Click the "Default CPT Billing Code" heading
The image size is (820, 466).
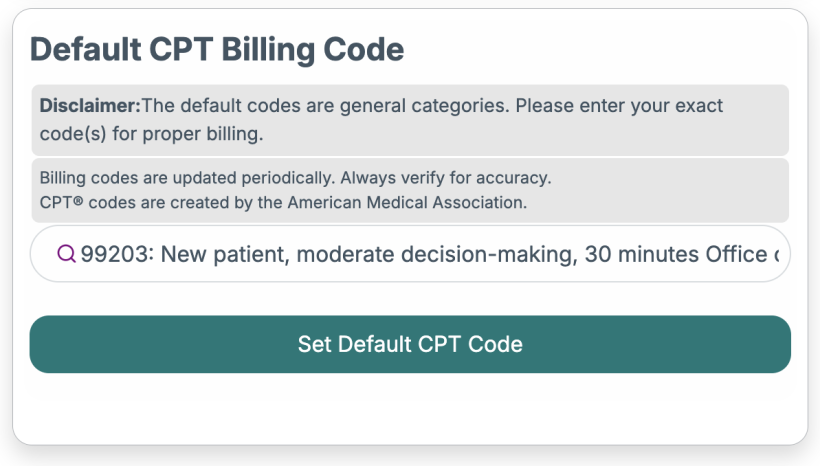(217, 49)
